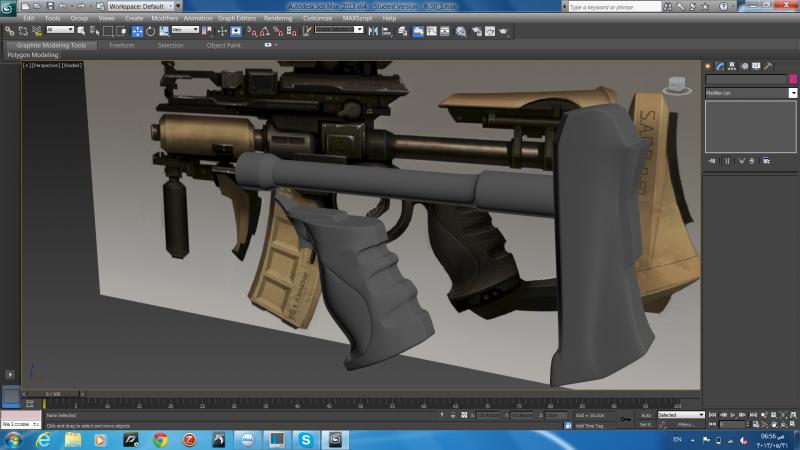Image resolution: width=800 pixels, height=450 pixels.
Task: Select the Select and Rotate tool
Action: pyautogui.click(x=151, y=31)
